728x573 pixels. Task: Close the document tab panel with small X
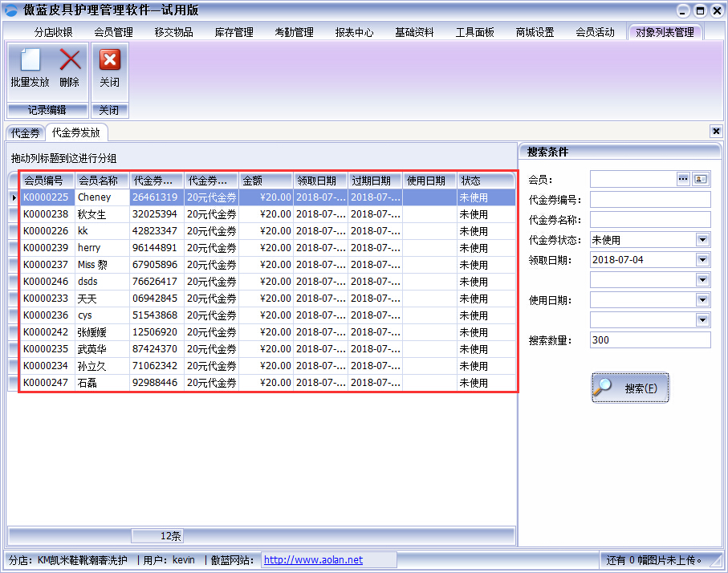pos(716,131)
